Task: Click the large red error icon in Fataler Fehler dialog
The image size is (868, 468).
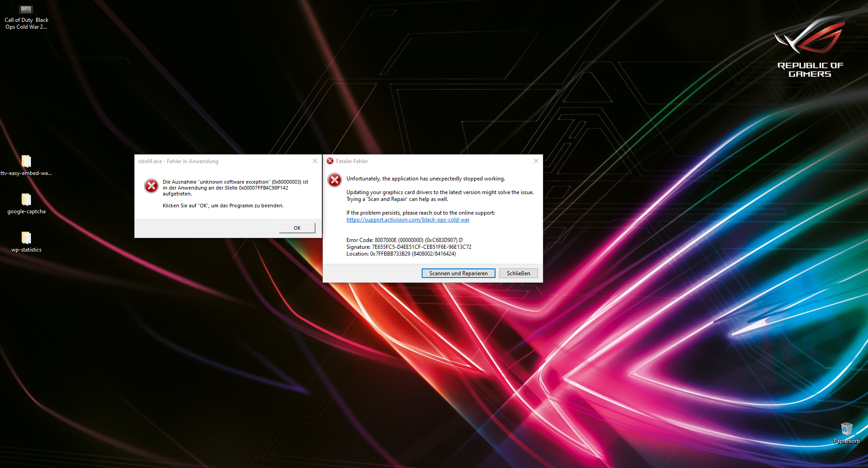Action: [x=335, y=180]
